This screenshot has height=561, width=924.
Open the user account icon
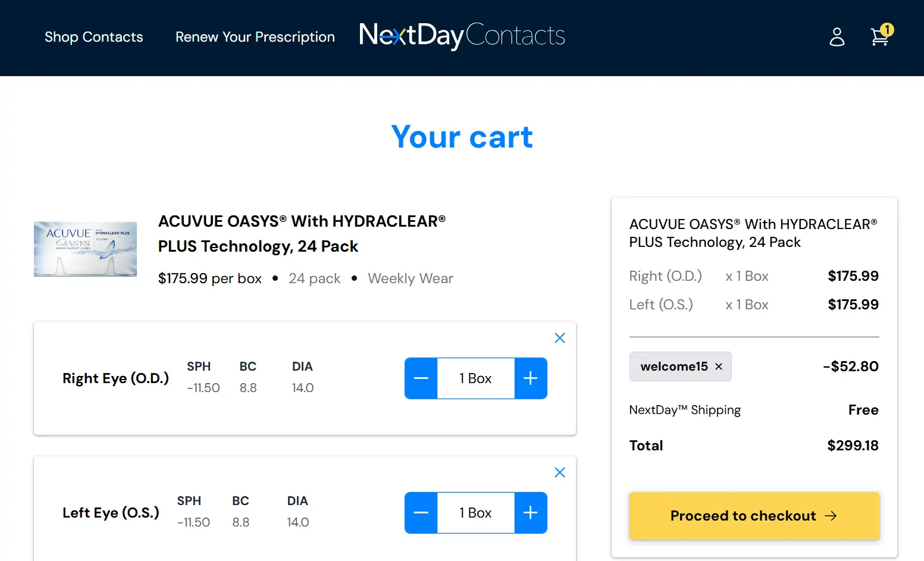point(837,37)
